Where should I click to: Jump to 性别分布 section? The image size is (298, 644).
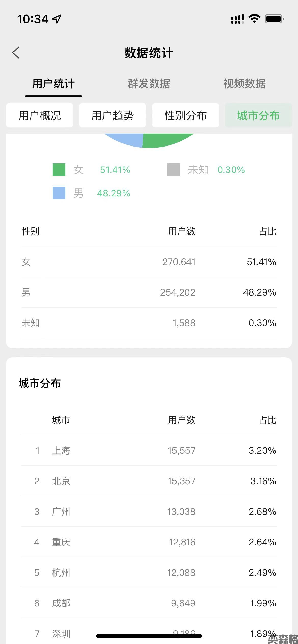click(185, 115)
